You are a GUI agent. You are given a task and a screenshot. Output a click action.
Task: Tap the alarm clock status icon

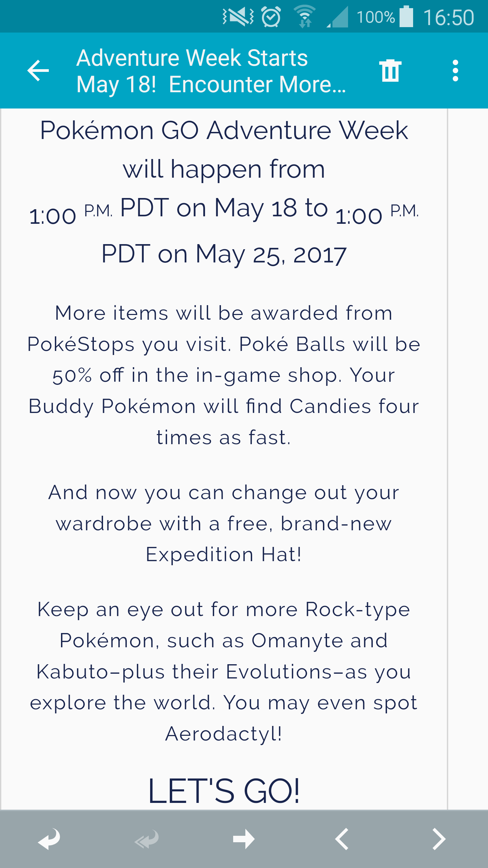pyautogui.click(x=271, y=17)
